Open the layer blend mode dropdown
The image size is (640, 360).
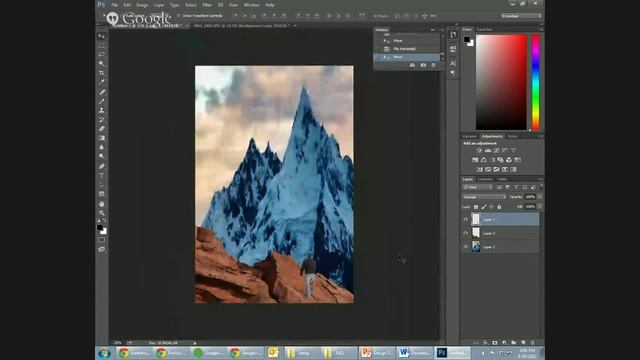(484, 197)
